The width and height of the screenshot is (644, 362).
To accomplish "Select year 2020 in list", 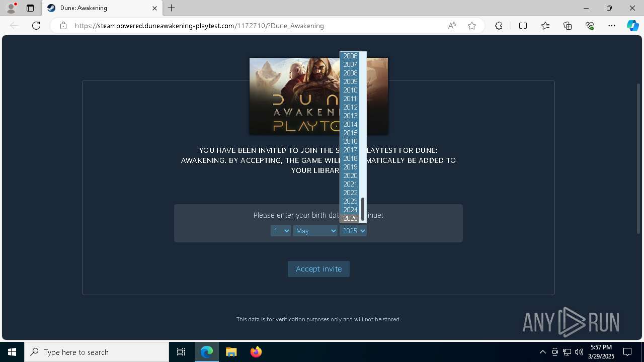I will pos(350,175).
